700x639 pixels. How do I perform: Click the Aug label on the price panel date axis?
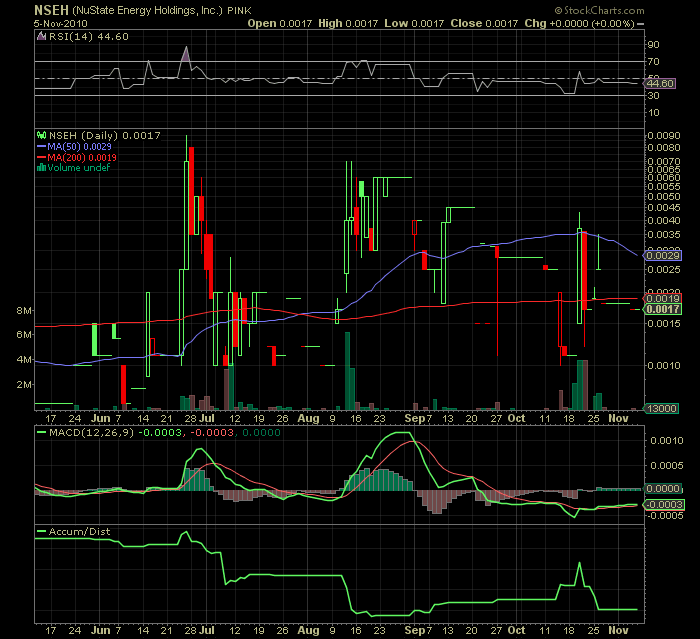click(308, 418)
